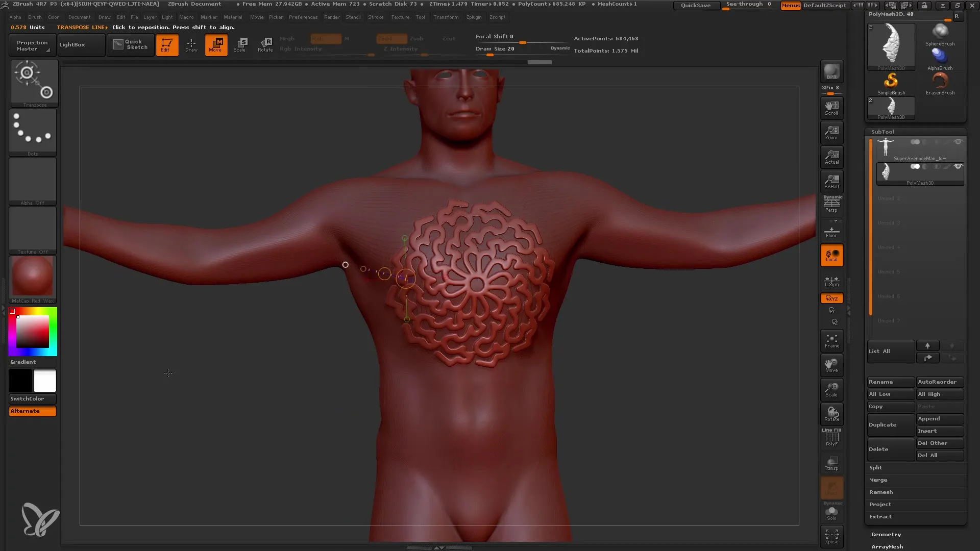Select the Scale tool in toolbar
This screenshot has width=980, height=551.
239,44
